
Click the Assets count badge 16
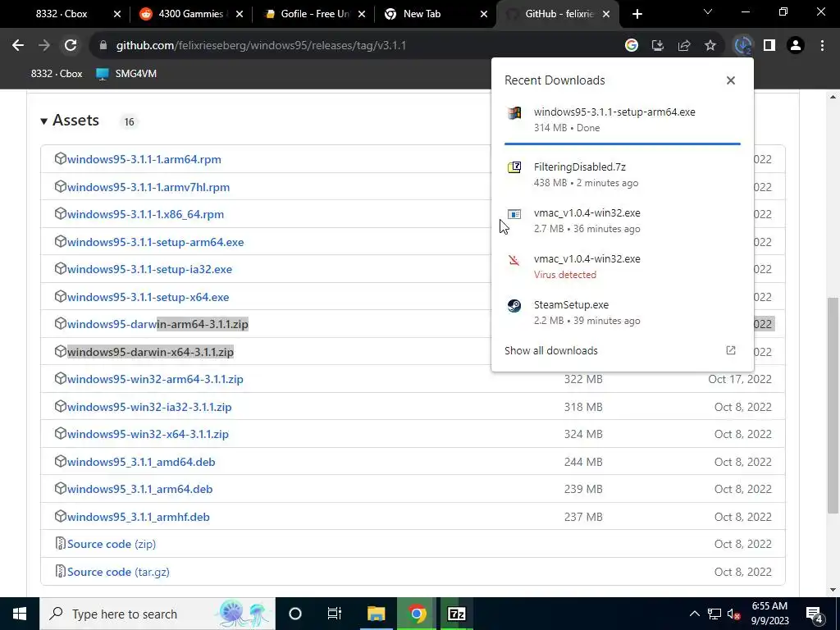point(129,121)
